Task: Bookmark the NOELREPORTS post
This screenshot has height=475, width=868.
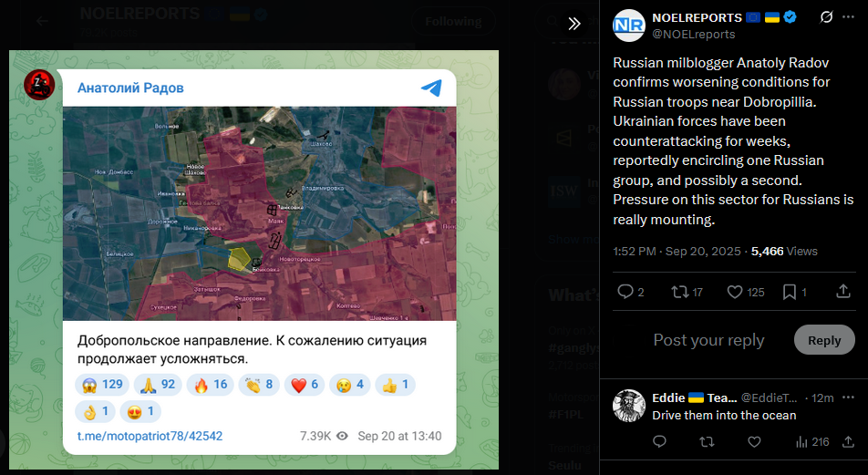Action: coord(789,292)
